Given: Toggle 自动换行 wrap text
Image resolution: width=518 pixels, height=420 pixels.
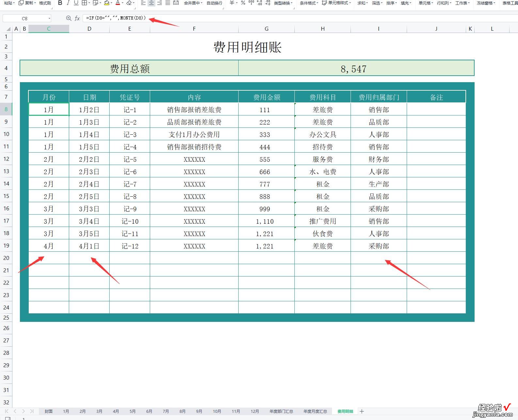Looking at the screenshot, I should (214, 3).
